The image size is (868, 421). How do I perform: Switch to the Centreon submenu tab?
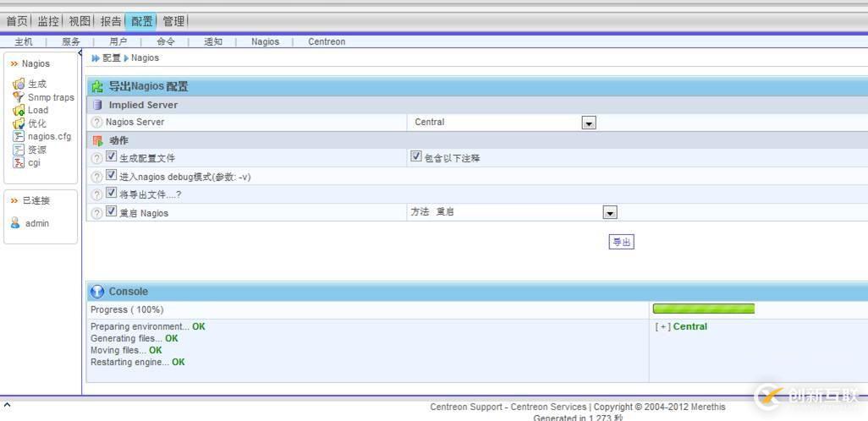327,41
